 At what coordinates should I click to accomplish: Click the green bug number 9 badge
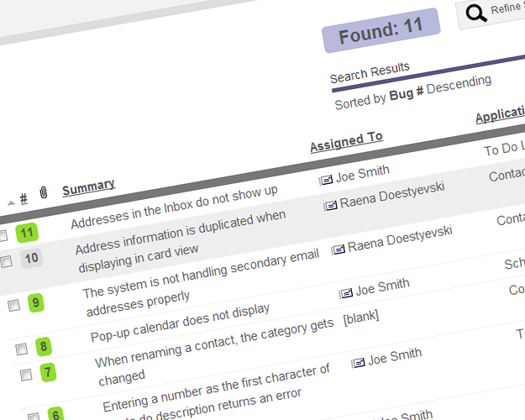click(x=36, y=302)
